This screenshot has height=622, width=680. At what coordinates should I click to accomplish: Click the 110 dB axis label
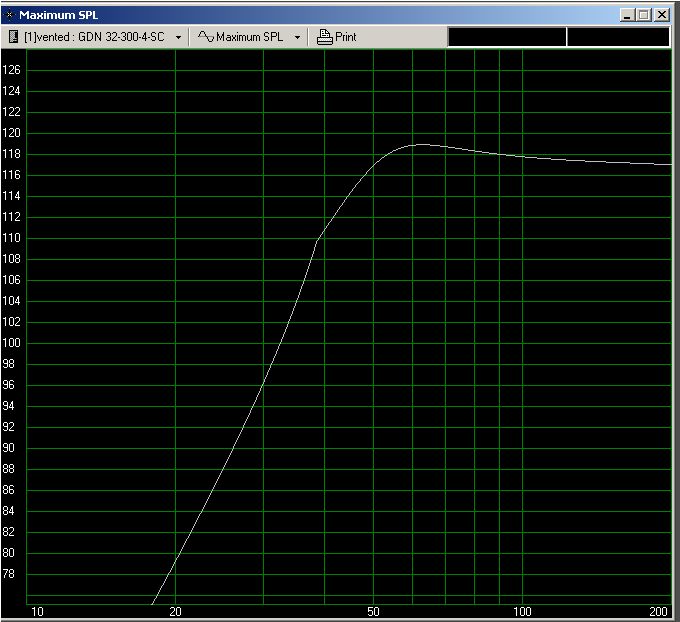[x=11, y=238]
